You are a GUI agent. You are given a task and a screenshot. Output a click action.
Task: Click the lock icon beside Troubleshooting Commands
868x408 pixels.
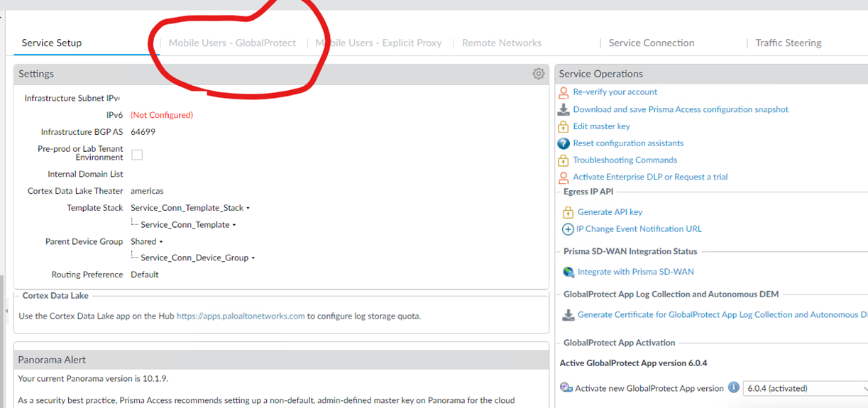[564, 160]
